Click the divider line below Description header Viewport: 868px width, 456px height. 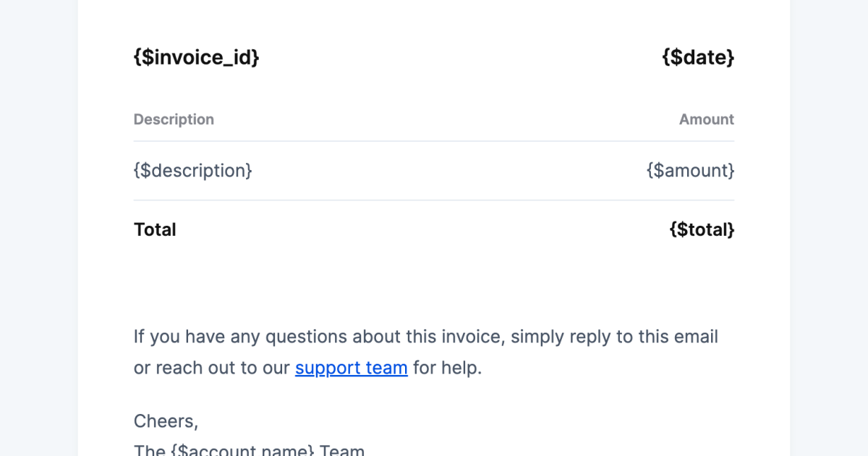pyautogui.click(x=434, y=141)
